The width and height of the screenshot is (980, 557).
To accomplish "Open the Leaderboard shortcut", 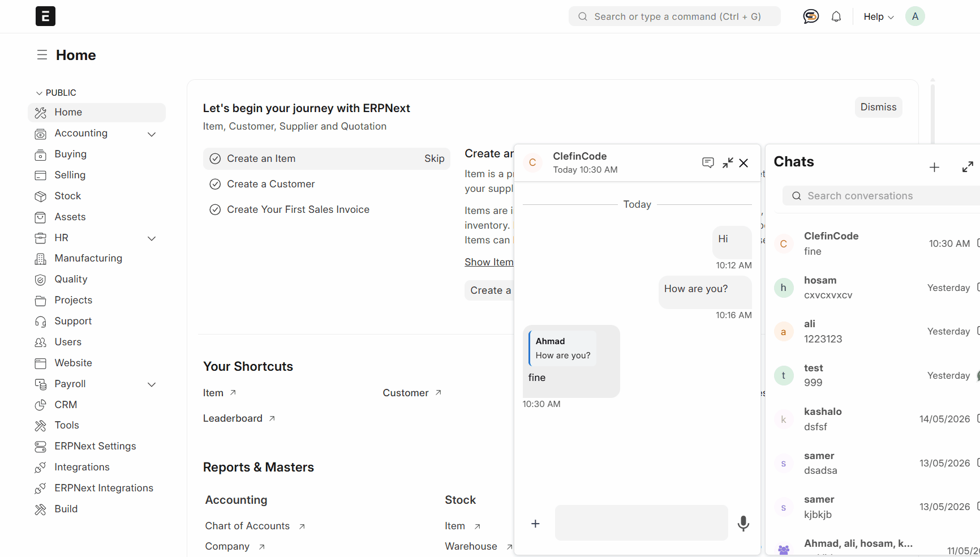I will 239,418.
